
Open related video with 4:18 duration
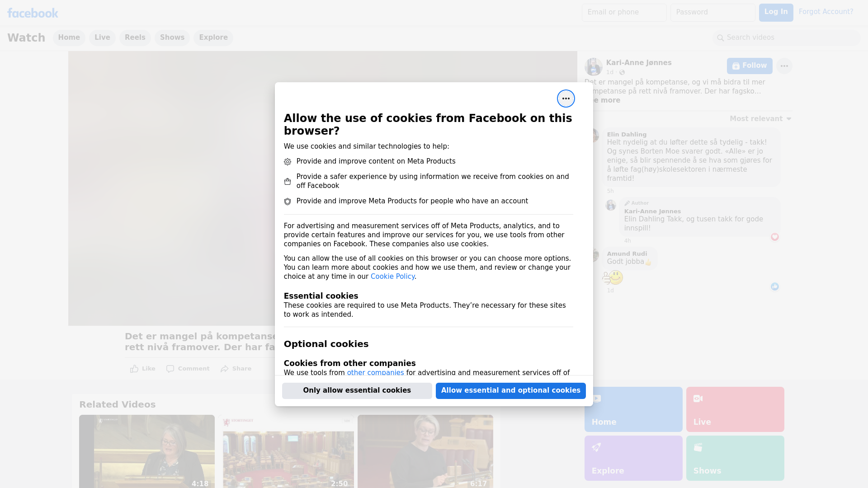tap(147, 451)
